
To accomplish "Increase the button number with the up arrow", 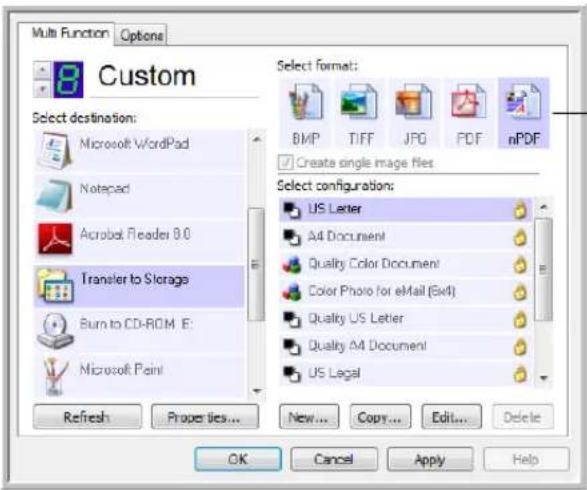I will pyautogui.click(x=42, y=70).
